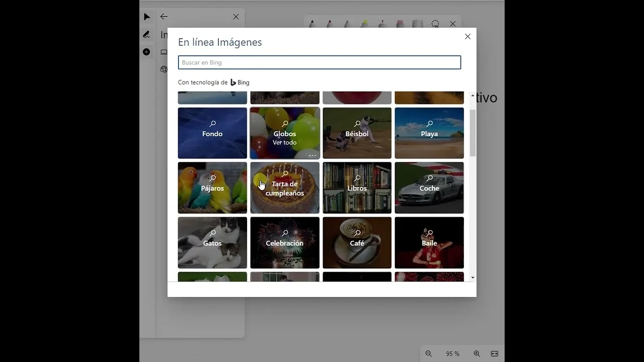Pick the Béisbol image category
Image resolution: width=644 pixels, height=362 pixels.
(x=357, y=133)
